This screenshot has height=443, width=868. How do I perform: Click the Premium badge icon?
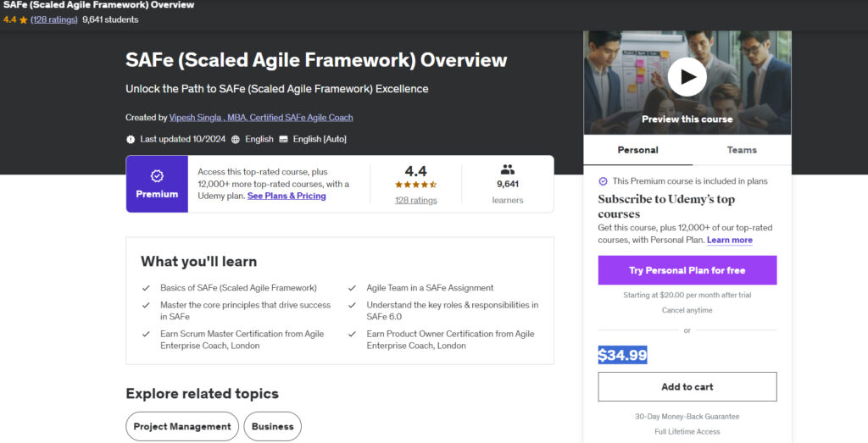click(x=157, y=176)
